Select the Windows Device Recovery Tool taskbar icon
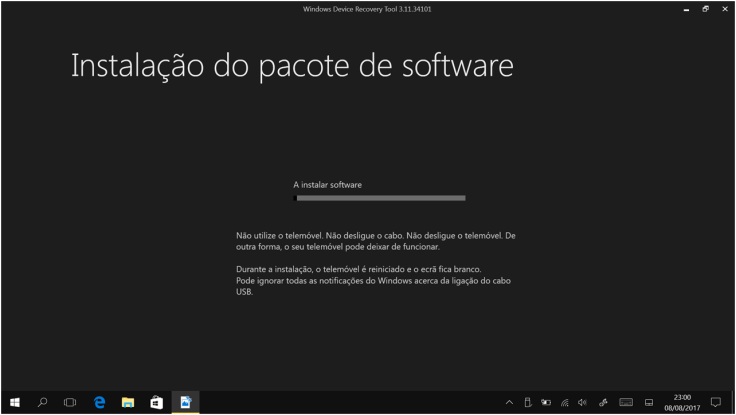736x415 pixels. pos(185,402)
